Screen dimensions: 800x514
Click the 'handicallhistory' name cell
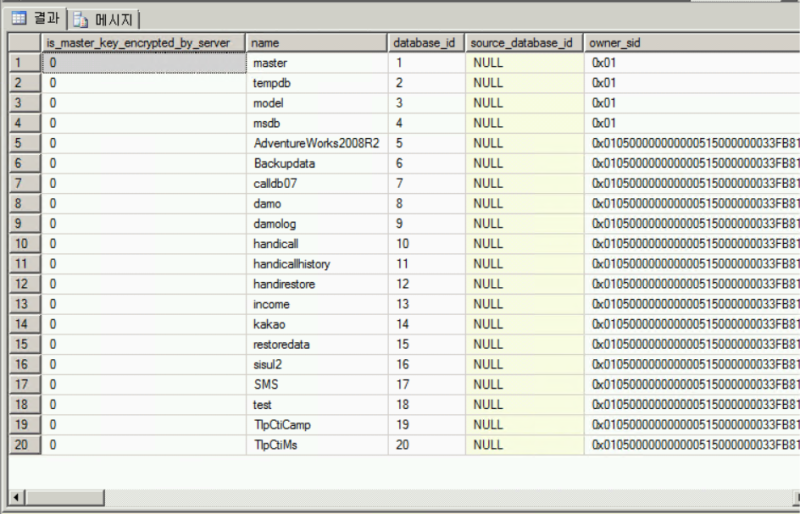pyautogui.click(x=317, y=264)
